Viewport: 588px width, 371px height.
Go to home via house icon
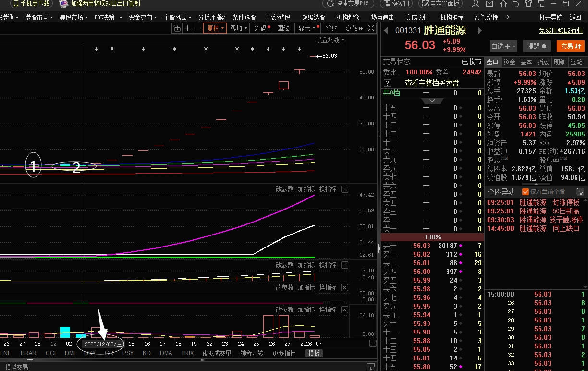(x=503, y=4)
